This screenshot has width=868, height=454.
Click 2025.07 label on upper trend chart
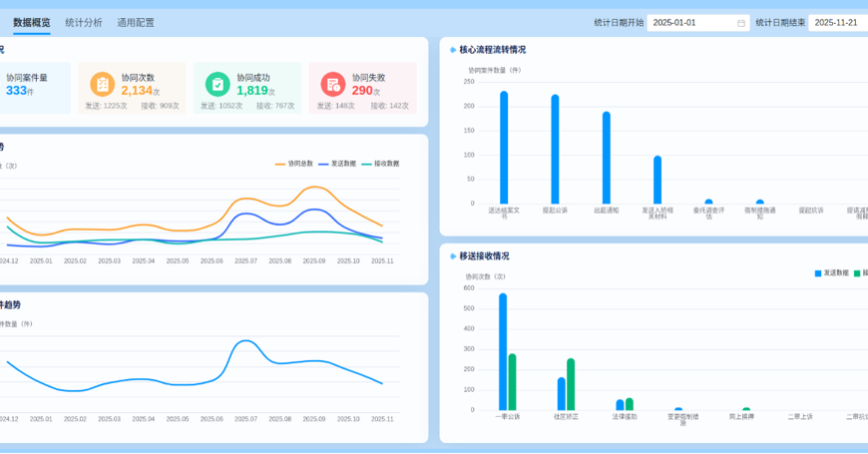(245, 260)
